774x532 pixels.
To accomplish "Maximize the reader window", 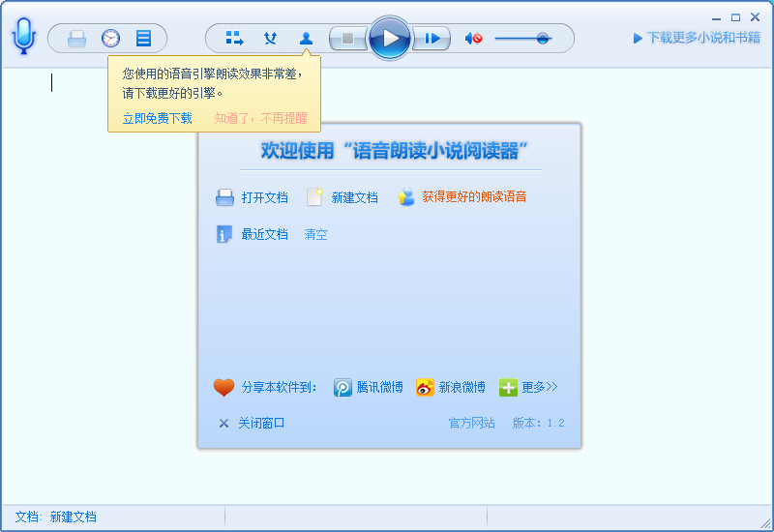I will 735,17.
